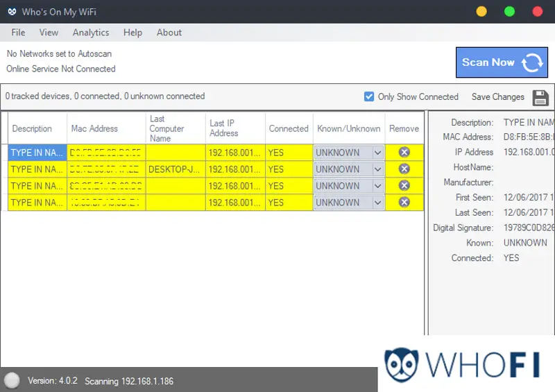The height and width of the screenshot is (392, 555).
Task: Click the red close window button
Action: (x=537, y=12)
